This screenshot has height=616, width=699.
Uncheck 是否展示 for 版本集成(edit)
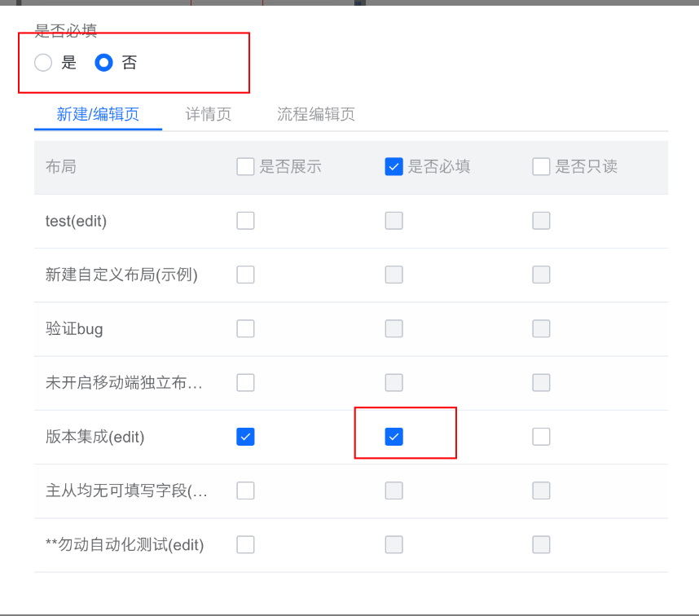[x=246, y=437]
